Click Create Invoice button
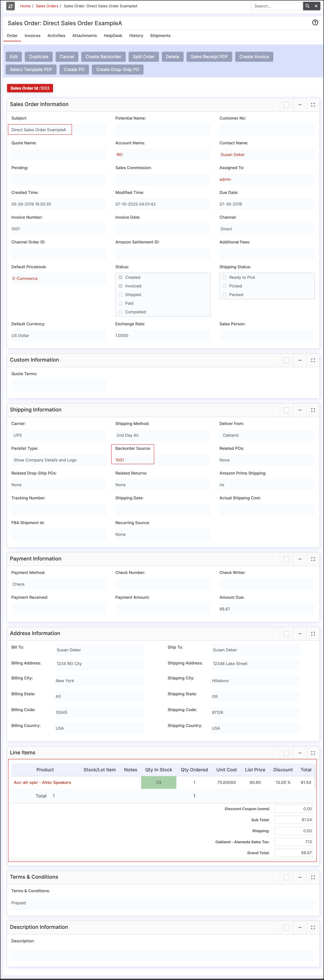Screen dimensions: 324x980 point(254,57)
